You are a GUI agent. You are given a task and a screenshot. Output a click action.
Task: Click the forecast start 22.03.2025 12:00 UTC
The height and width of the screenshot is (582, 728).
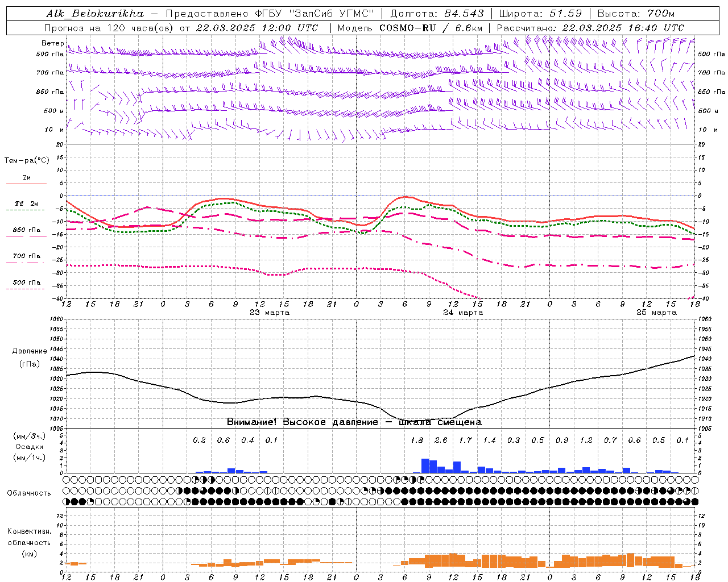[x=257, y=28]
